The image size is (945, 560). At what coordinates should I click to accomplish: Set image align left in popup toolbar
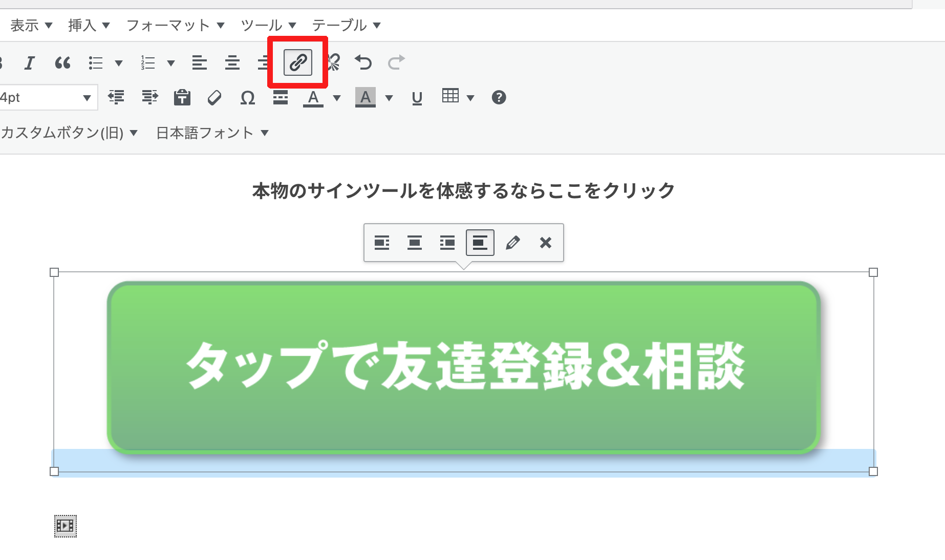coord(382,243)
